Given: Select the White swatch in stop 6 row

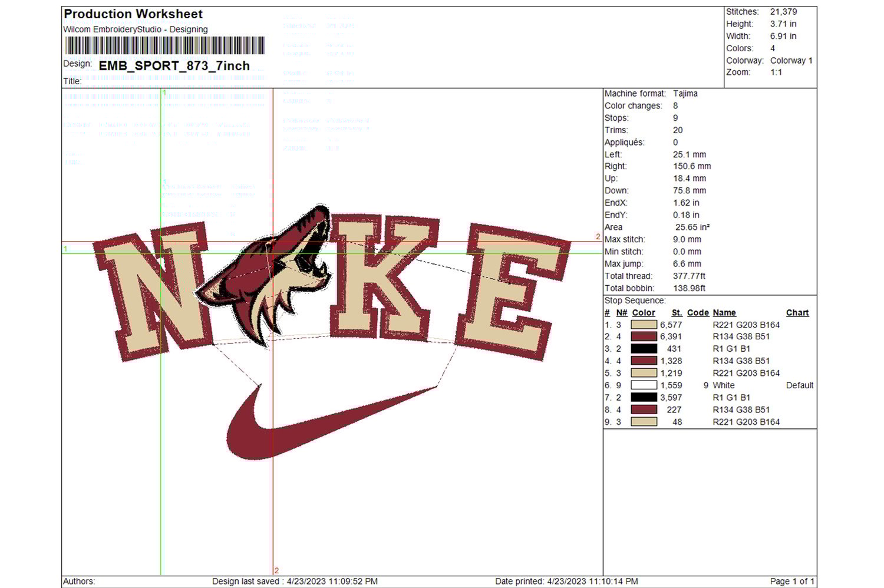Looking at the screenshot, I should tap(644, 385).
